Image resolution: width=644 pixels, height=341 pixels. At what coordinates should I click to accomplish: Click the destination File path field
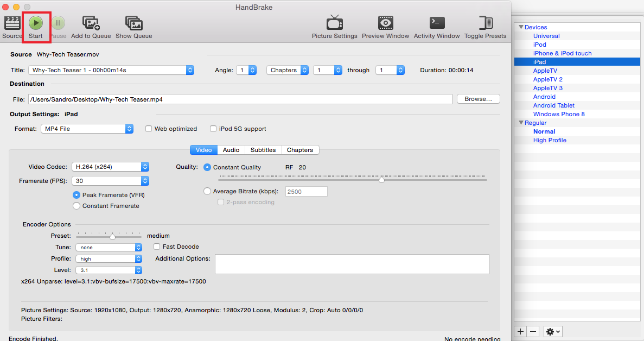coord(240,99)
